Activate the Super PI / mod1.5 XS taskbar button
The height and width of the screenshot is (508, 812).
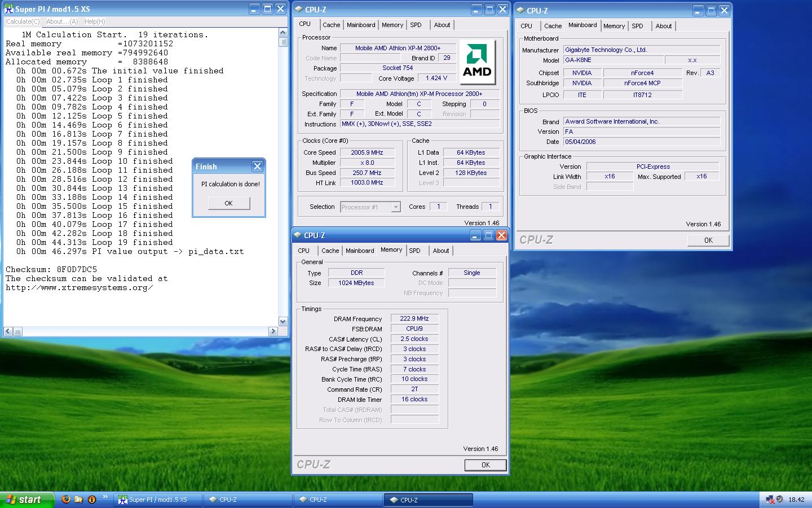click(x=158, y=500)
